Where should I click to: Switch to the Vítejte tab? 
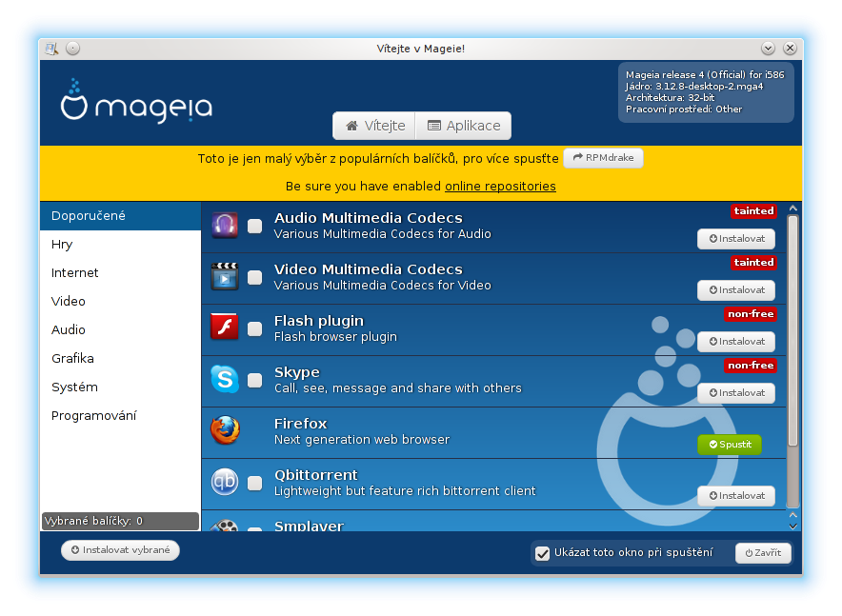point(375,126)
